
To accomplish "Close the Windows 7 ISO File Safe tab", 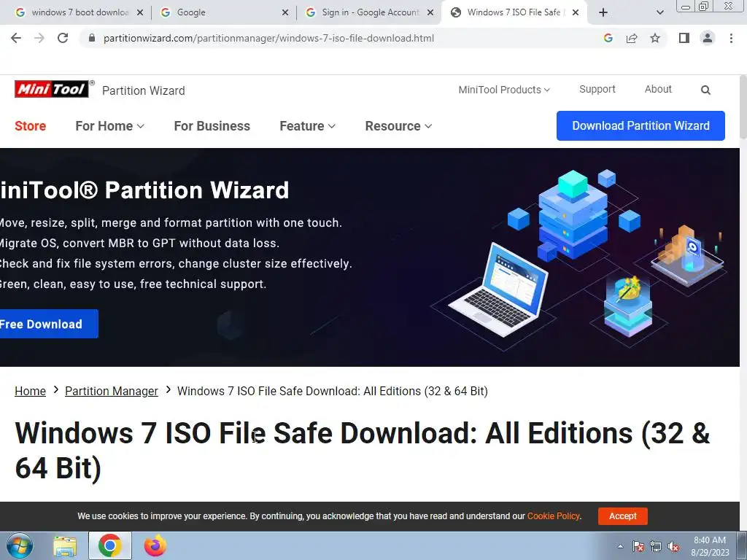I will [x=576, y=12].
